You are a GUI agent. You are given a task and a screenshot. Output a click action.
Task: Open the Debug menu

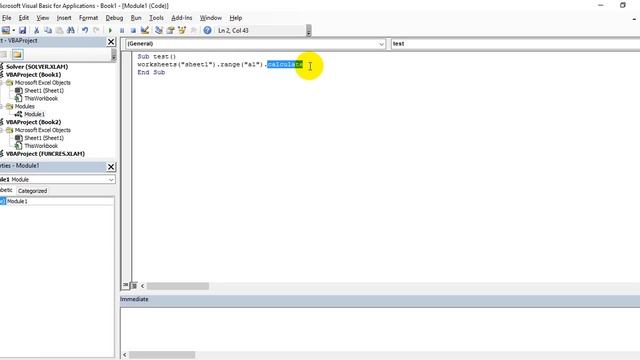pos(114,18)
